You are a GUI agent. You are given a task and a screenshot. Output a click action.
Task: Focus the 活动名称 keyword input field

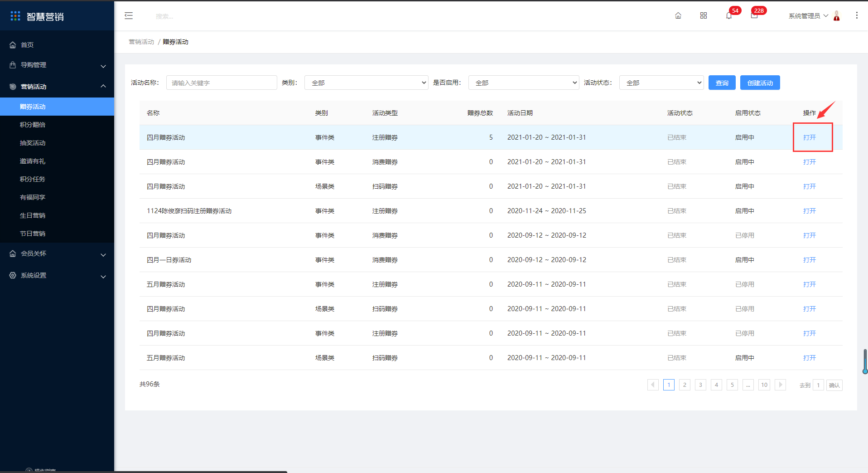click(222, 83)
